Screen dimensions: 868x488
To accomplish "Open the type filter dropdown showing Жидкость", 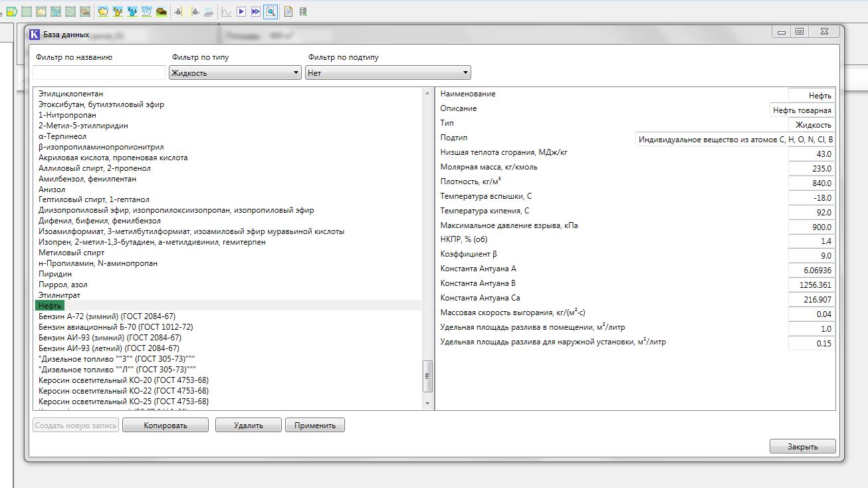I will tap(235, 73).
